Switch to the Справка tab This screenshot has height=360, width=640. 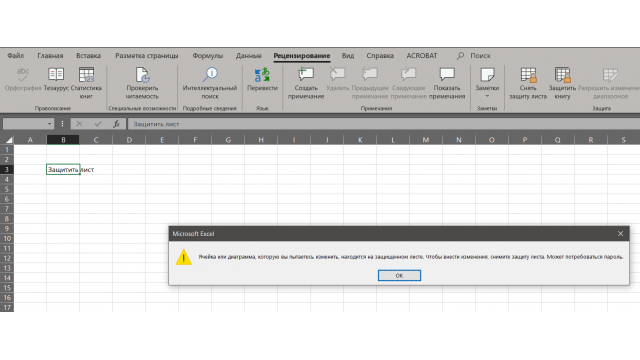pyautogui.click(x=380, y=56)
